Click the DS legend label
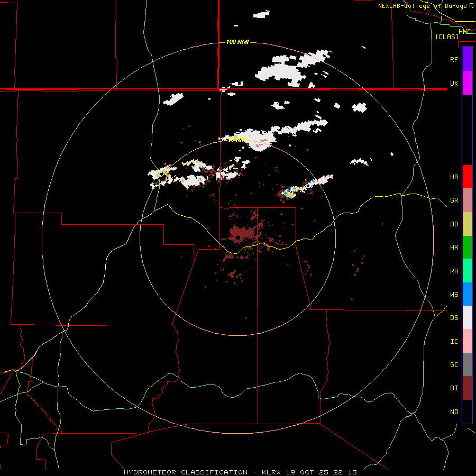This screenshot has height=476, width=476. [454, 318]
